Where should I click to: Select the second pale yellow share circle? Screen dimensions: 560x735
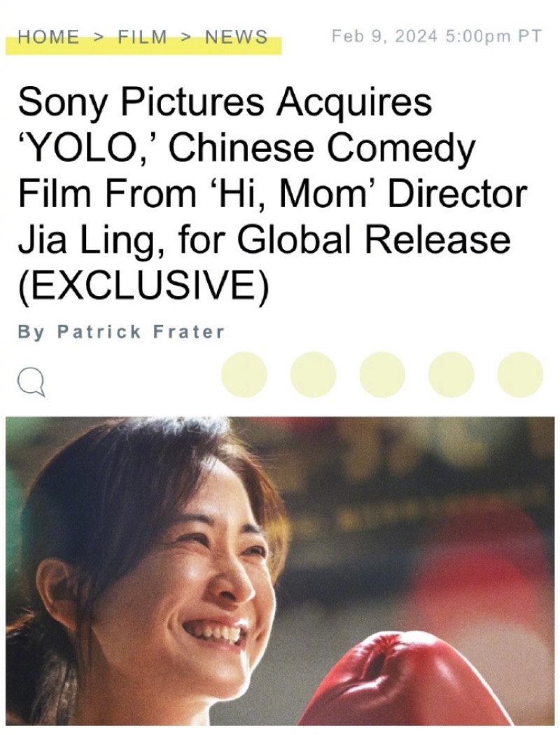313,374
